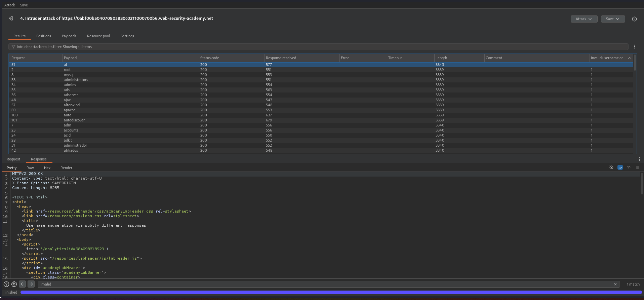Open the Attack menu in the menu bar
Viewport: 644px width, 300px height.
click(x=9, y=5)
